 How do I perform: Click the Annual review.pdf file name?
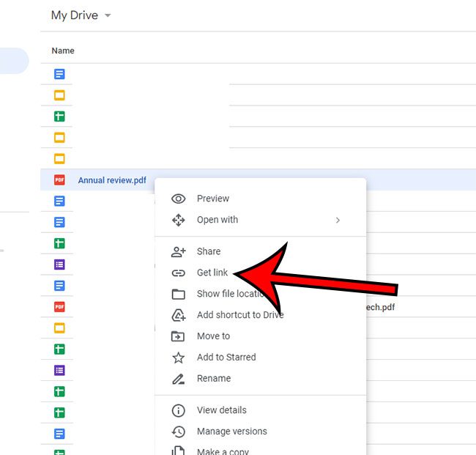(x=112, y=180)
